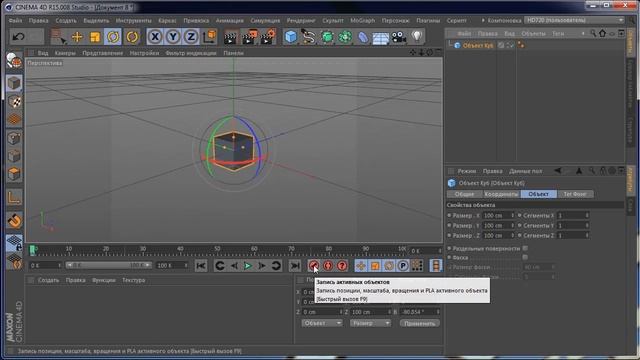
Task: Activate the Scale tool
Action: [x=95, y=37]
